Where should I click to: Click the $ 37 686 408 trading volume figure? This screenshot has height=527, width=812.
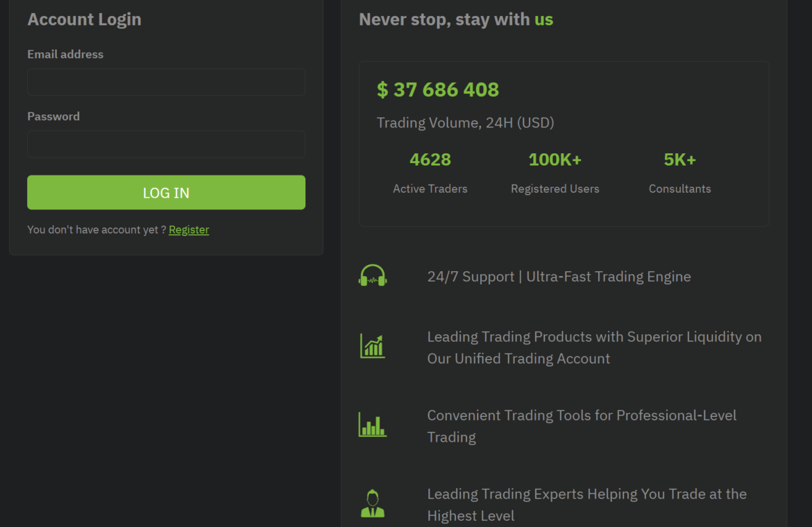pos(438,89)
